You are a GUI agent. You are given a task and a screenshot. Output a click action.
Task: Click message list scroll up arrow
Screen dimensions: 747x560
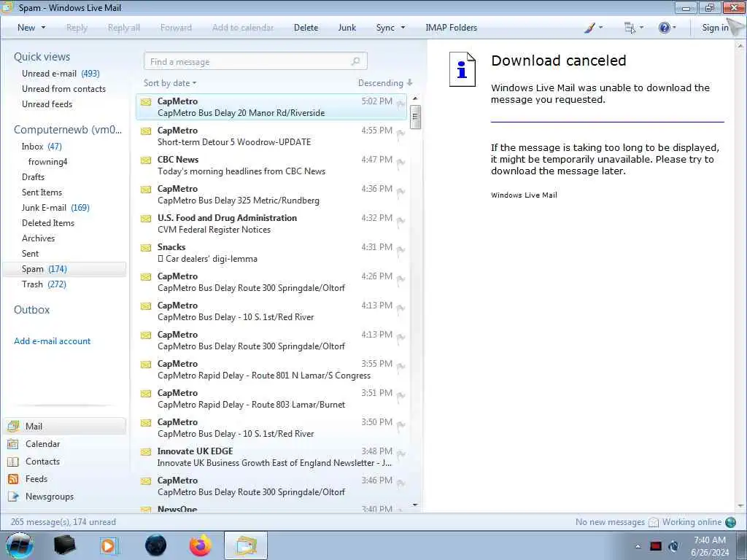click(415, 98)
